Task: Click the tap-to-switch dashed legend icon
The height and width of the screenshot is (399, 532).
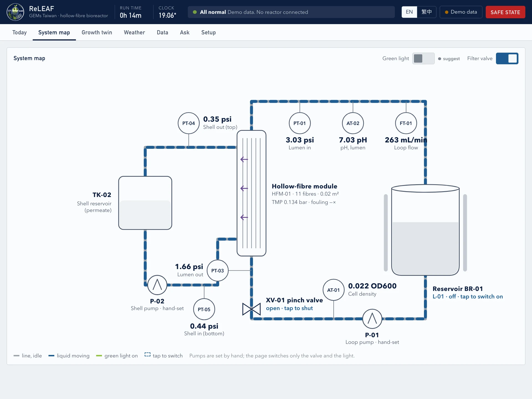Action: pyautogui.click(x=147, y=355)
